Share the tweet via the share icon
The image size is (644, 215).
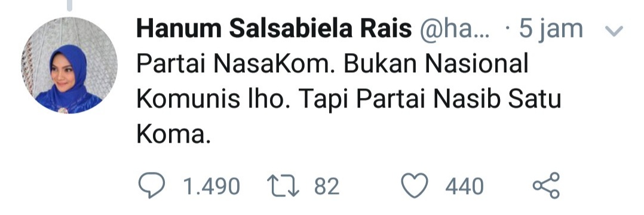(546, 186)
